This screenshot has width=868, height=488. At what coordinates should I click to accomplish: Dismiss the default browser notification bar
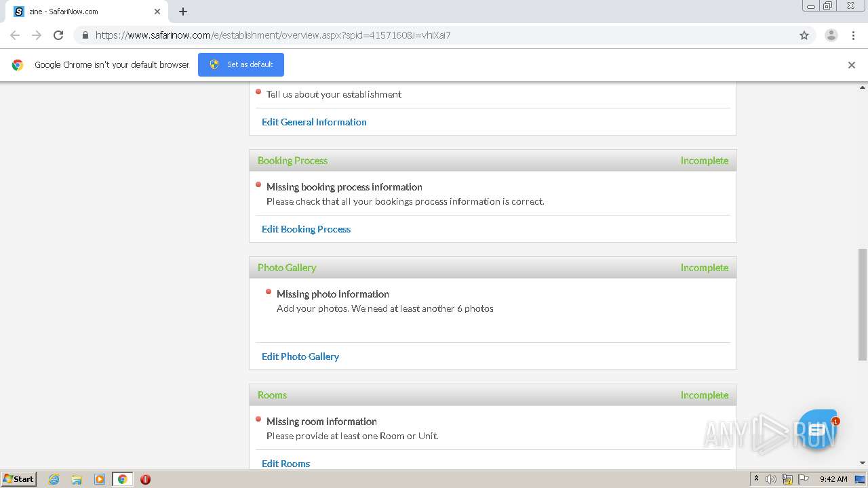click(851, 65)
